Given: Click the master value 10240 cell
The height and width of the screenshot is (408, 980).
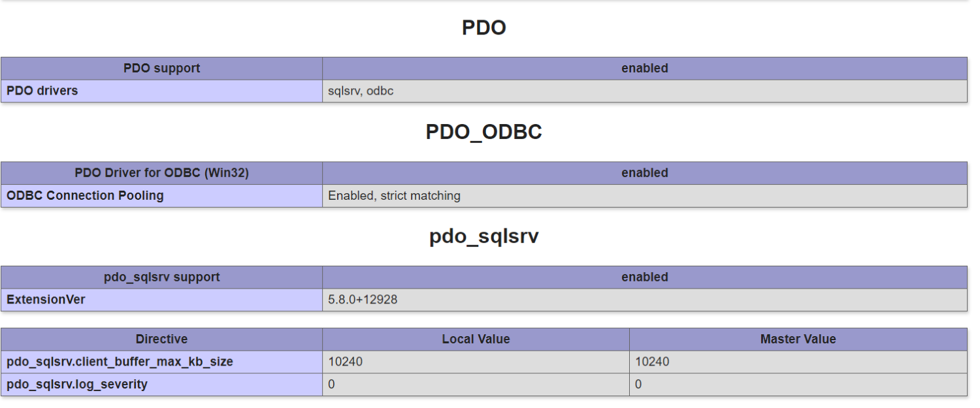Looking at the screenshot, I should [x=652, y=362].
